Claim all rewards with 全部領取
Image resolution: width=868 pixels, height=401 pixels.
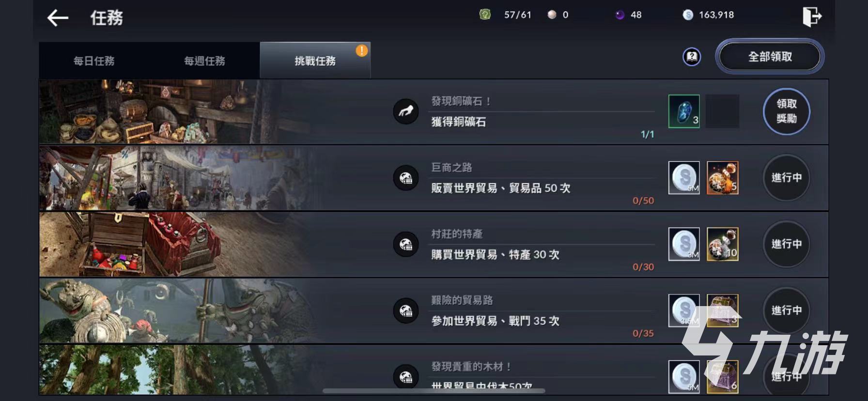(770, 57)
